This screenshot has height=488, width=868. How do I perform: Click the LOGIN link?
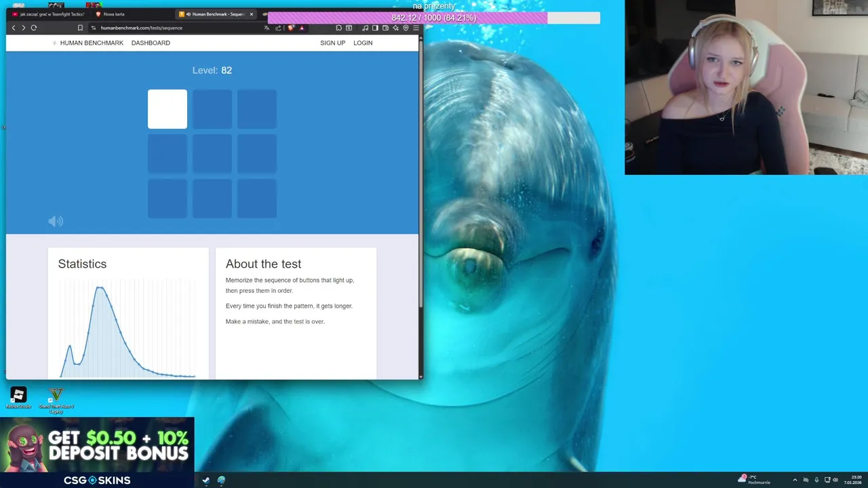tap(363, 43)
